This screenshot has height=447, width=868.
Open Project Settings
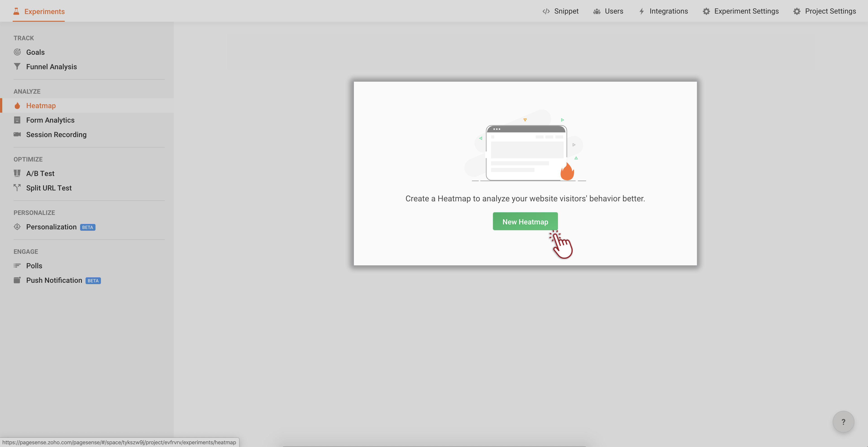(824, 11)
